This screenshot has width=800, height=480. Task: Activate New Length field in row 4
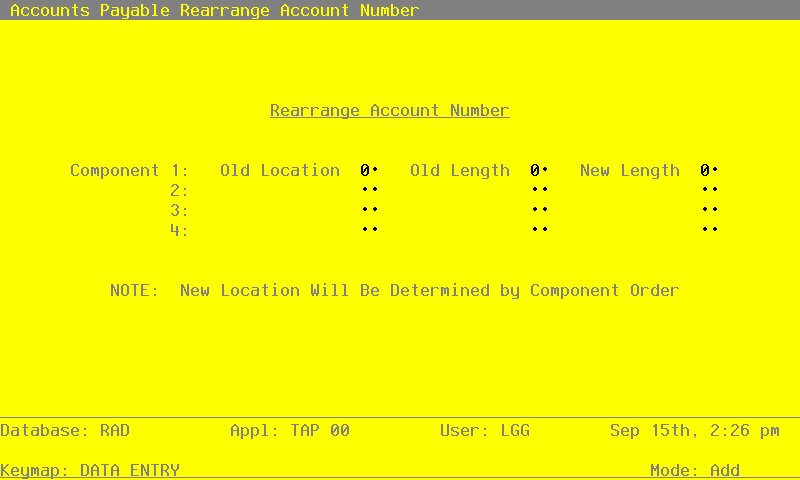click(x=709, y=230)
